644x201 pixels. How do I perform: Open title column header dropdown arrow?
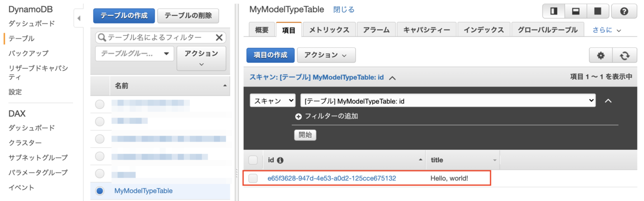point(495,160)
